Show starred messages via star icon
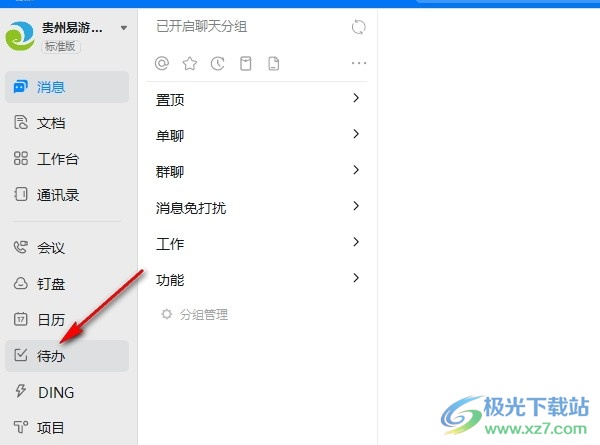 [x=190, y=64]
